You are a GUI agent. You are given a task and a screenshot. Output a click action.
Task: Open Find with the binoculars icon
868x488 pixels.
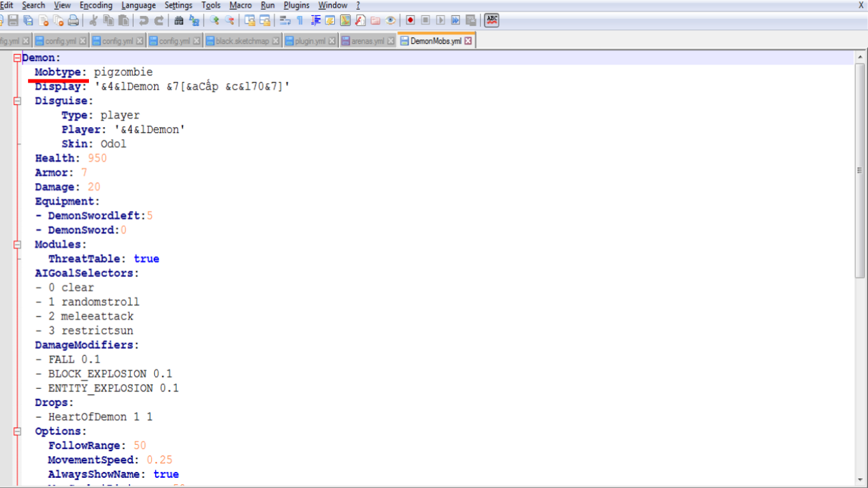pyautogui.click(x=179, y=20)
